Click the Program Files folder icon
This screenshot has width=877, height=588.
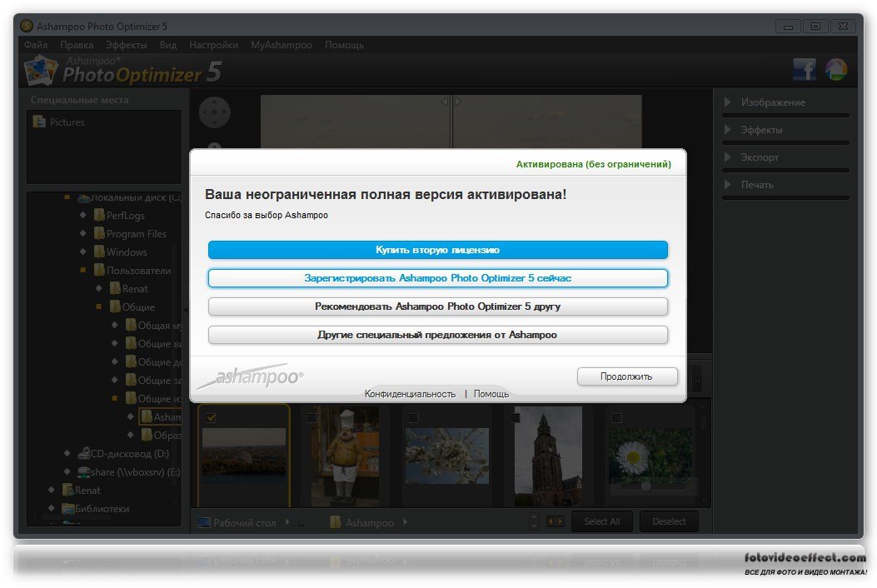point(99,233)
